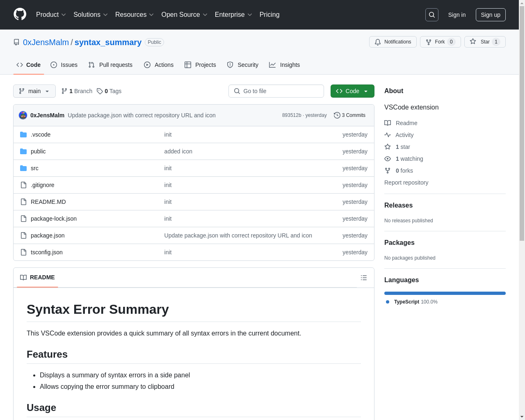This screenshot has height=420, width=525.
Task: Click the Activity pulse icon in About
Action: pos(388,135)
